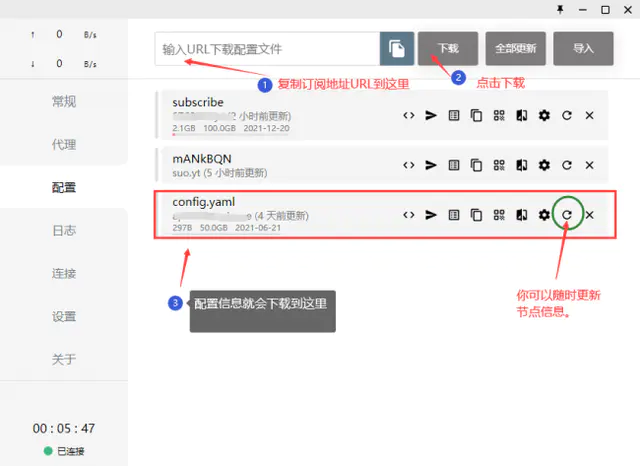The height and width of the screenshot is (466, 640).
Task: Open rules list for subscribe profile
Action: point(454,116)
